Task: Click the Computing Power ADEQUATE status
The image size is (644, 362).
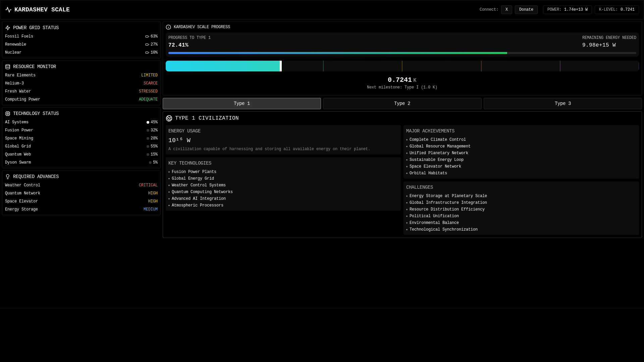Action: point(148,100)
